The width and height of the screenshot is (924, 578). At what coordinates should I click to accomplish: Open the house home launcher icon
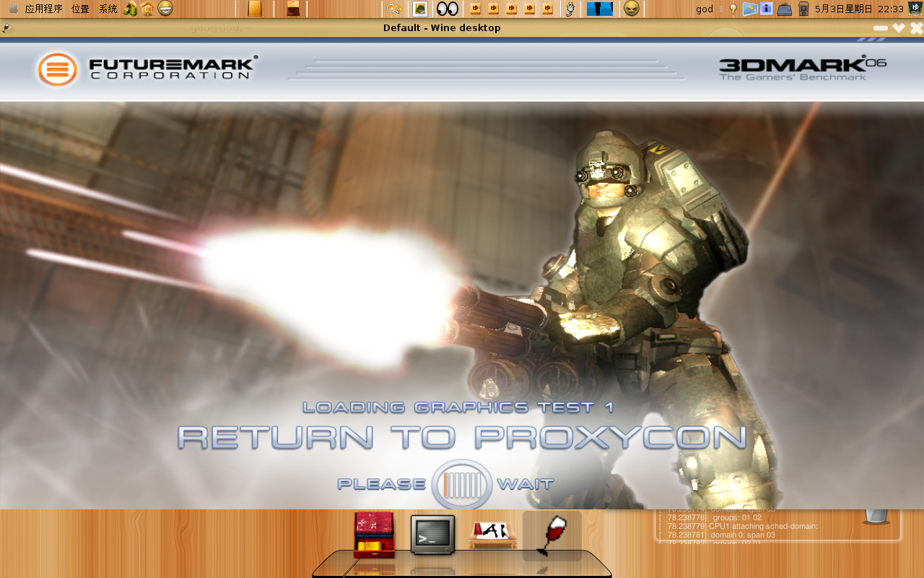click(147, 9)
